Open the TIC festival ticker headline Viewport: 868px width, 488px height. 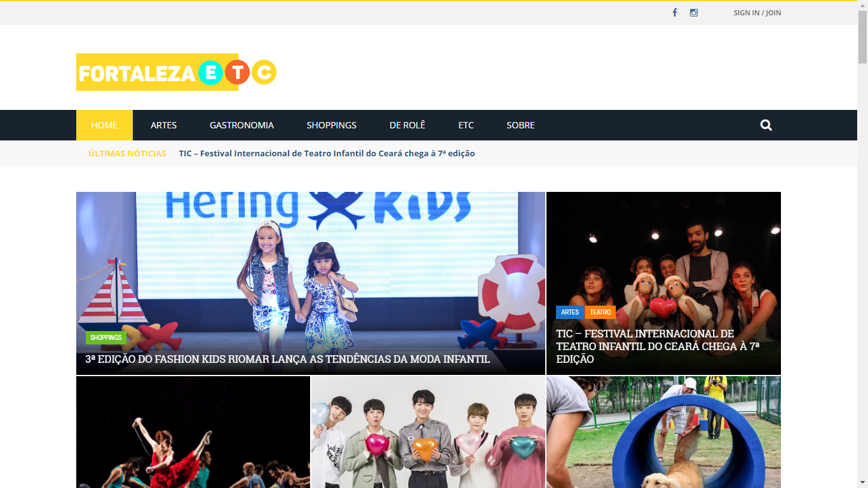[327, 153]
